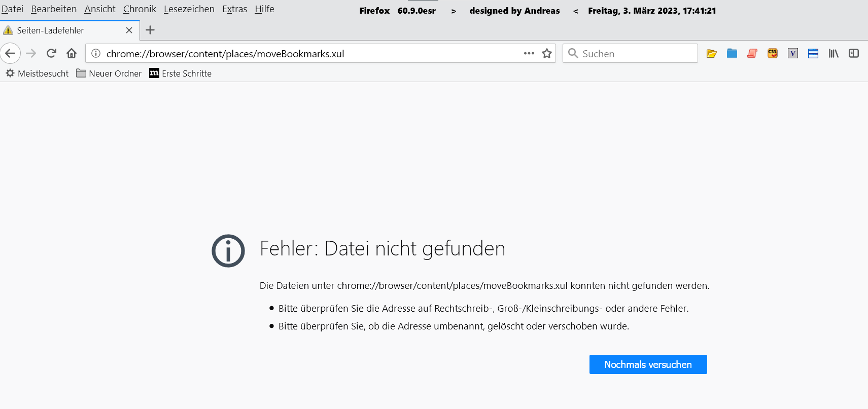Open the Lesezeichen menu
Image resolution: width=868 pixels, height=409 pixels.
click(x=189, y=9)
